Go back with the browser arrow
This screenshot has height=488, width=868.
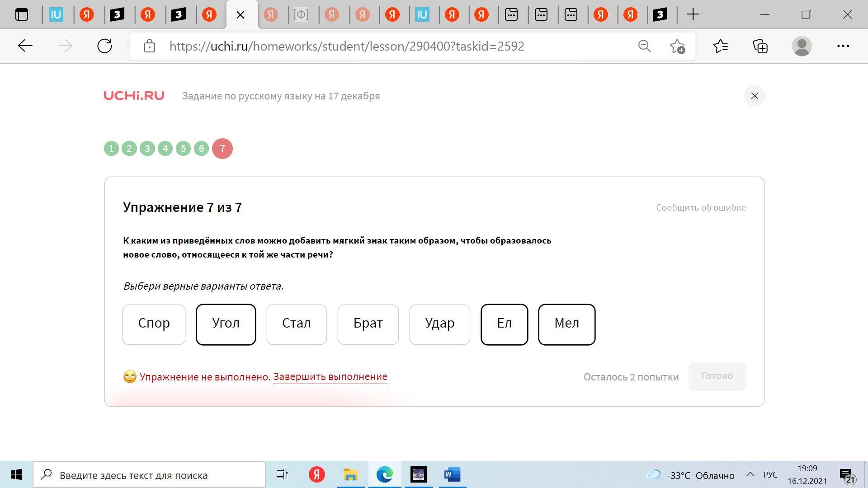25,46
